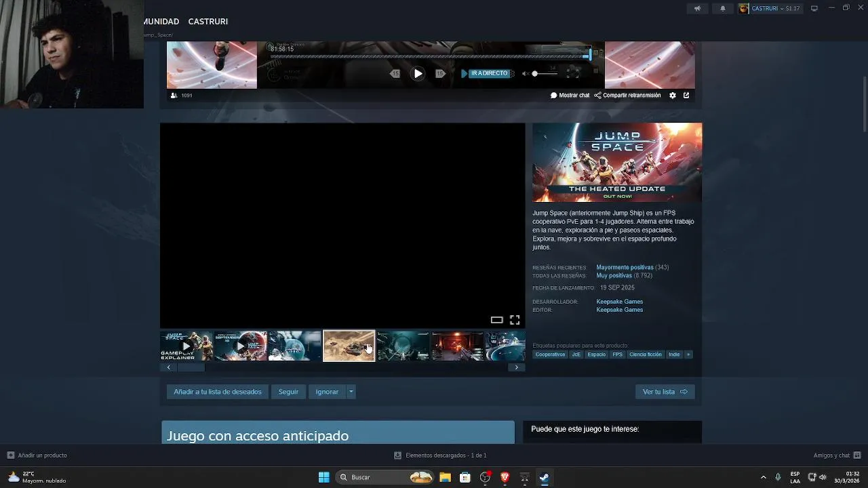Open the Keepsake Games editor link
868x488 pixels.
click(x=620, y=310)
